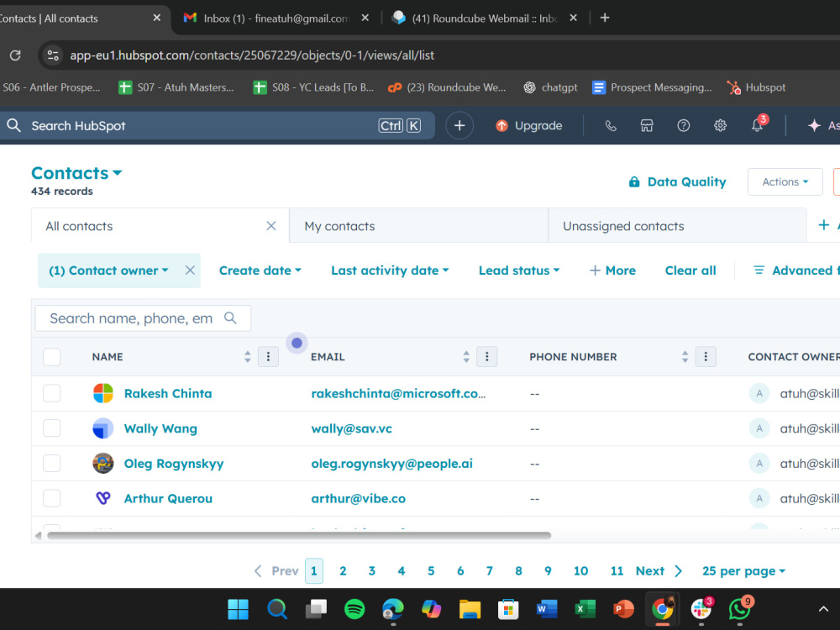Click the More filters button
840x630 pixels.
point(612,270)
